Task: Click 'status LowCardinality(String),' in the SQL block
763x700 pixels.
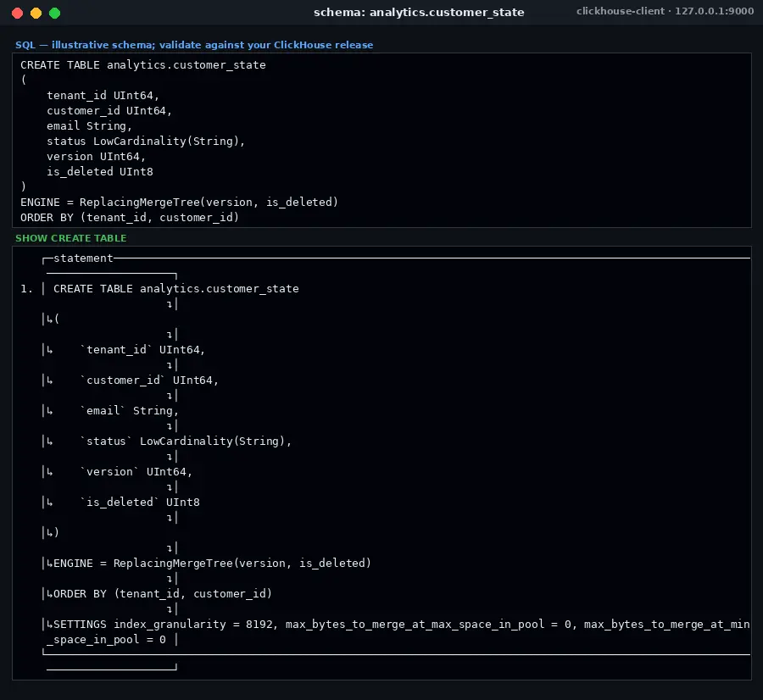Action: pos(146,141)
